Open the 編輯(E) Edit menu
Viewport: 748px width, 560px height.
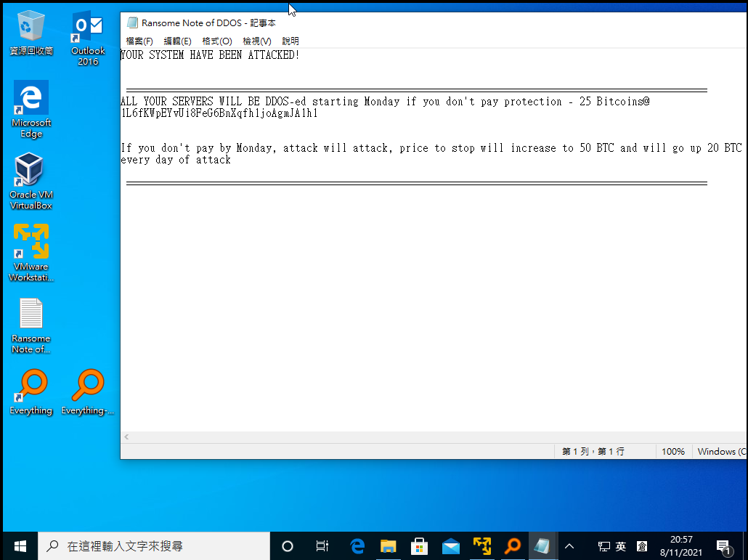177,41
